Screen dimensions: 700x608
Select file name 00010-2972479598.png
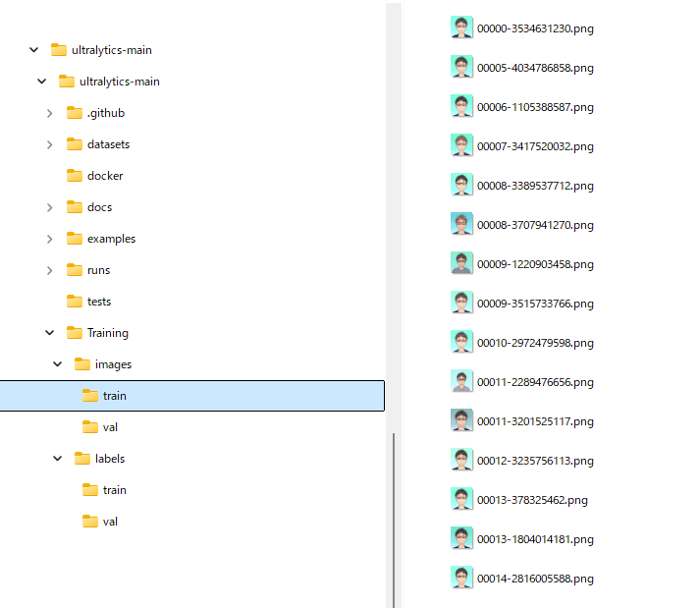(535, 343)
